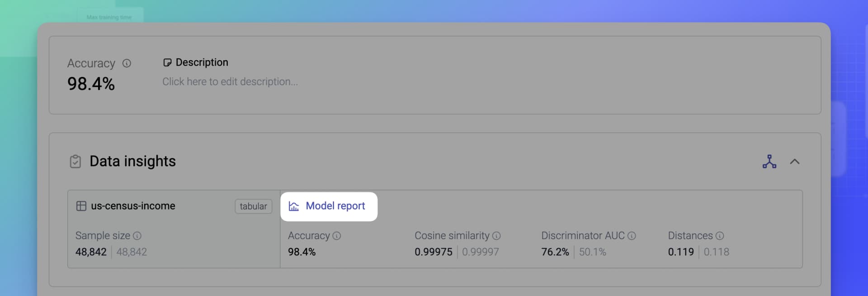The width and height of the screenshot is (868, 296).
Task: Click the Distances value 0.119
Action: (x=680, y=252)
